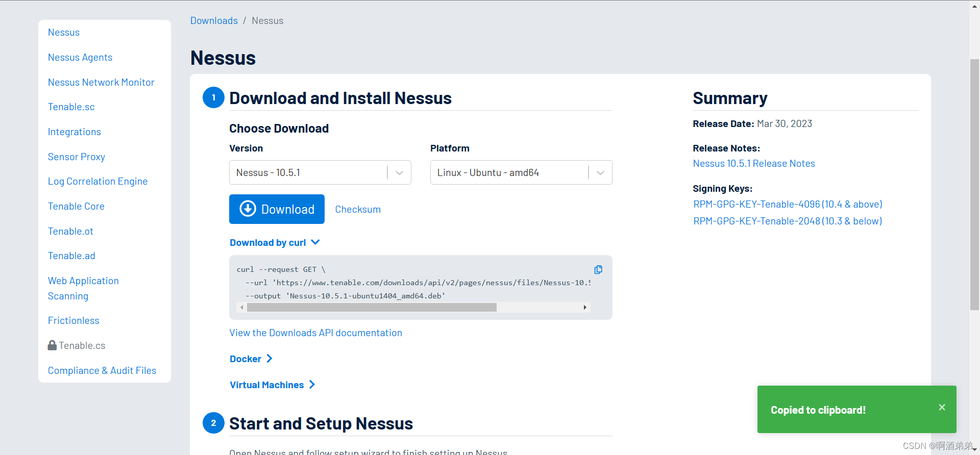Click the Release Date Mar 30, 2023 text

coord(752,123)
